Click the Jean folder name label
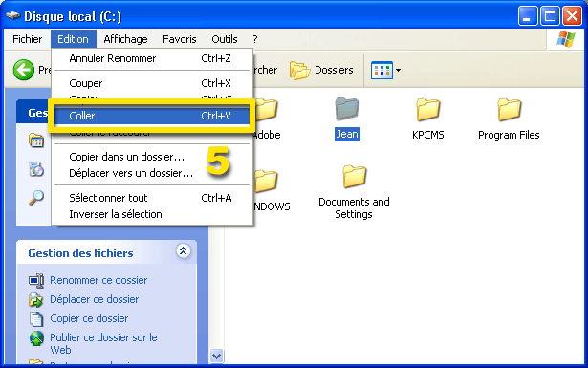 click(347, 134)
